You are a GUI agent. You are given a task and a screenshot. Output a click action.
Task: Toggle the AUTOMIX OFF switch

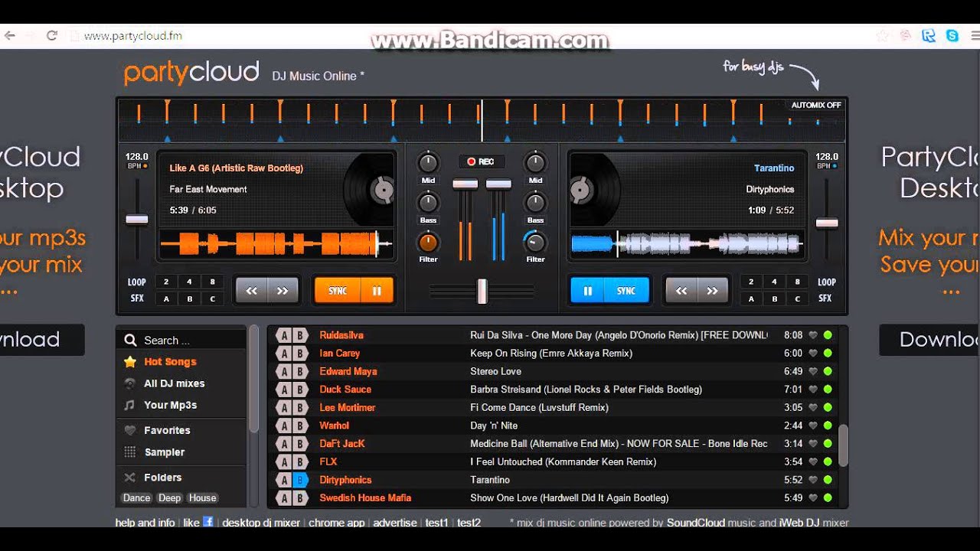click(x=816, y=105)
